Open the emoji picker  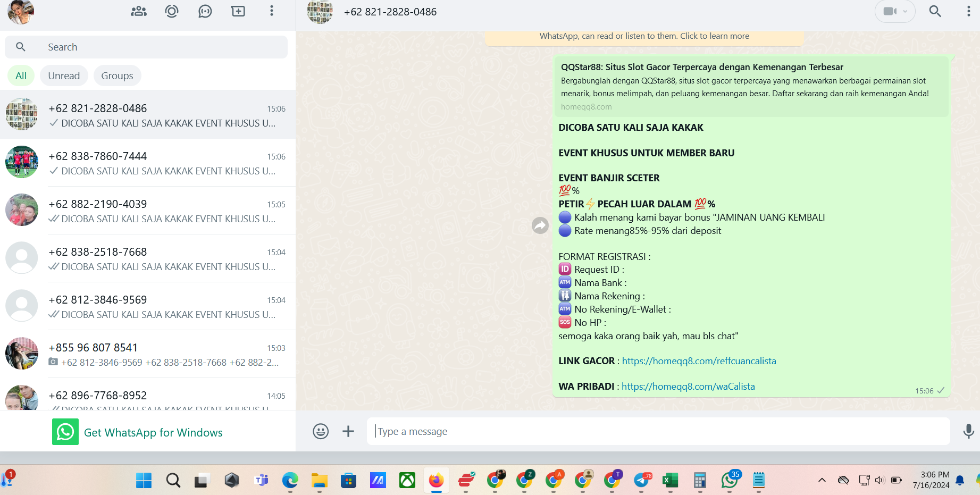[x=321, y=431]
